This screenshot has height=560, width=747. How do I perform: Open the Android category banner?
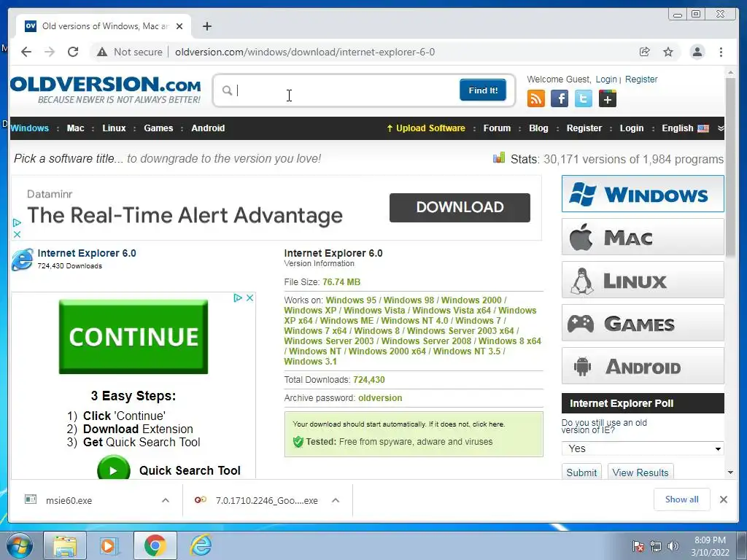[x=643, y=366]
